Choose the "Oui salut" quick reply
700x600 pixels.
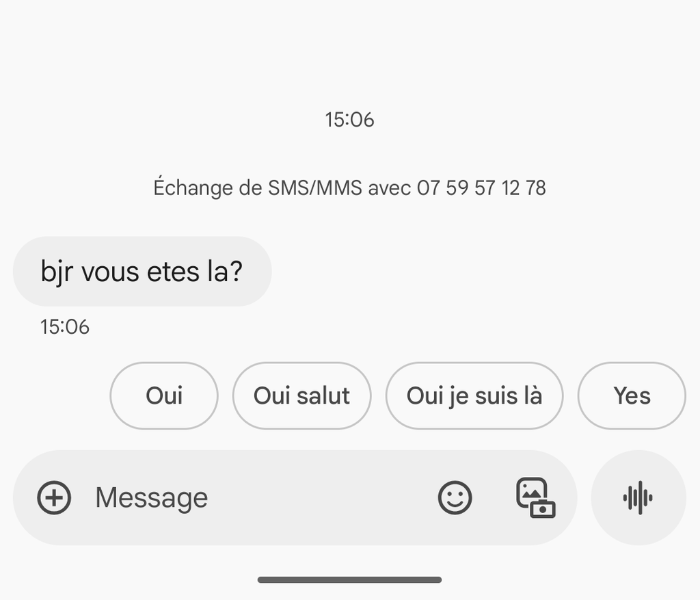click(x=301, y=395)
